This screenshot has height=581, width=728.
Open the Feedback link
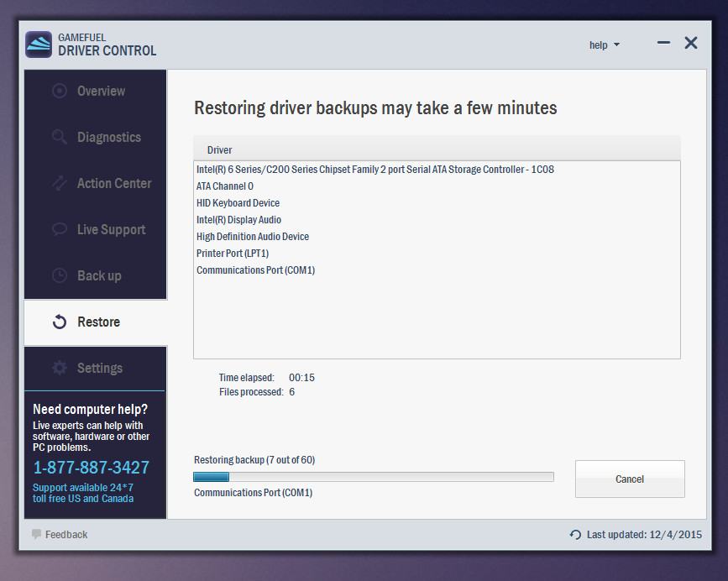click(x=66, y=534)
